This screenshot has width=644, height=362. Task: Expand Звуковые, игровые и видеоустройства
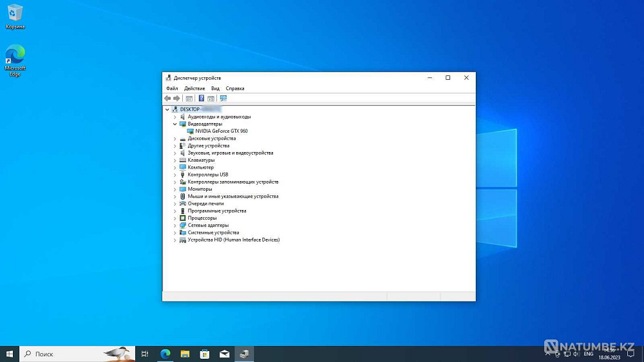[175, 153]
